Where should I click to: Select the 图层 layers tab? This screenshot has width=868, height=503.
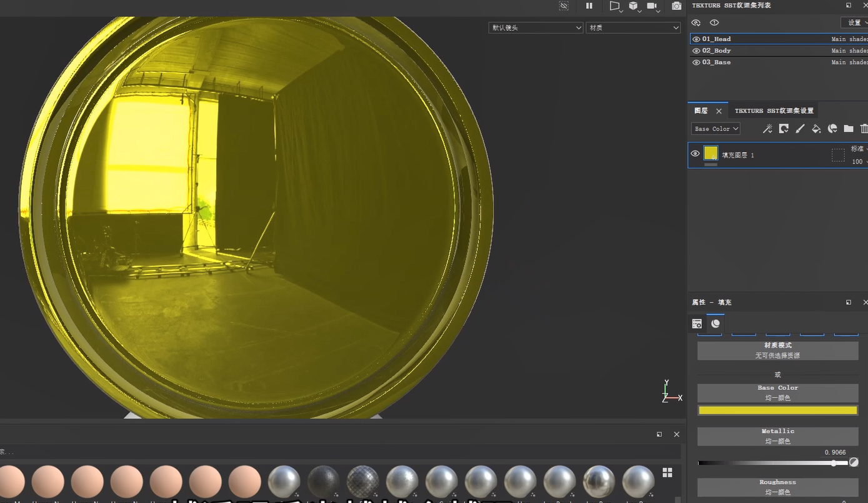(701, 111)
